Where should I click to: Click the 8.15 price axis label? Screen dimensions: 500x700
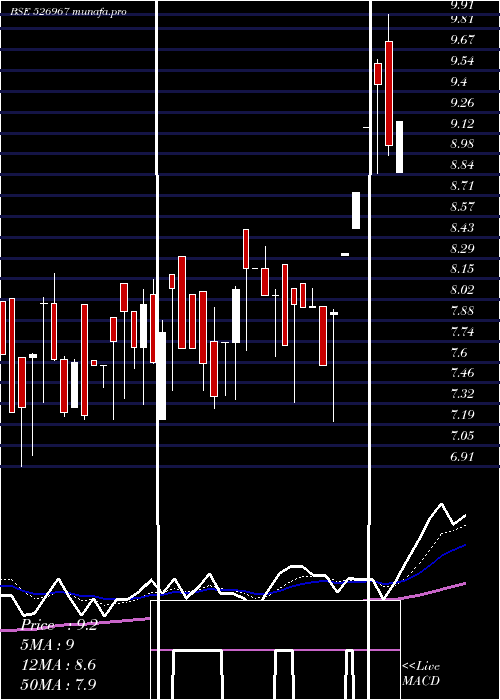tap(462, 269)
